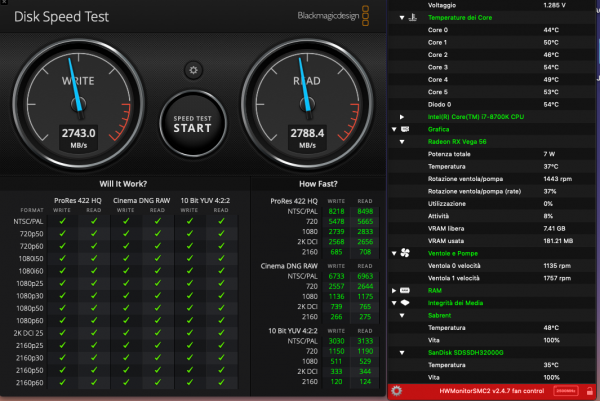The height and width of the screenshot is (401, 600).
Task: Toggle the lock icon in HWMonitorSMC2 bar
Action: coord(590,391)
